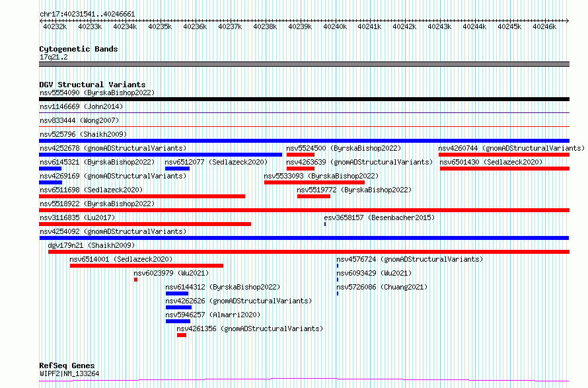Open the nsv4260744 gnomAD variant label
588x388 pixels.
pos(511,148)
